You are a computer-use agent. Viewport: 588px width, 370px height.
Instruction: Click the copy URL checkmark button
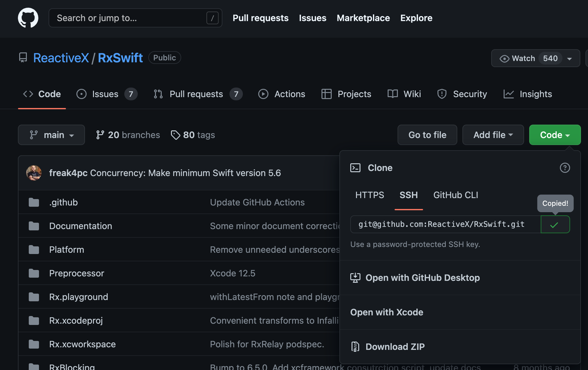pos(555,224)
